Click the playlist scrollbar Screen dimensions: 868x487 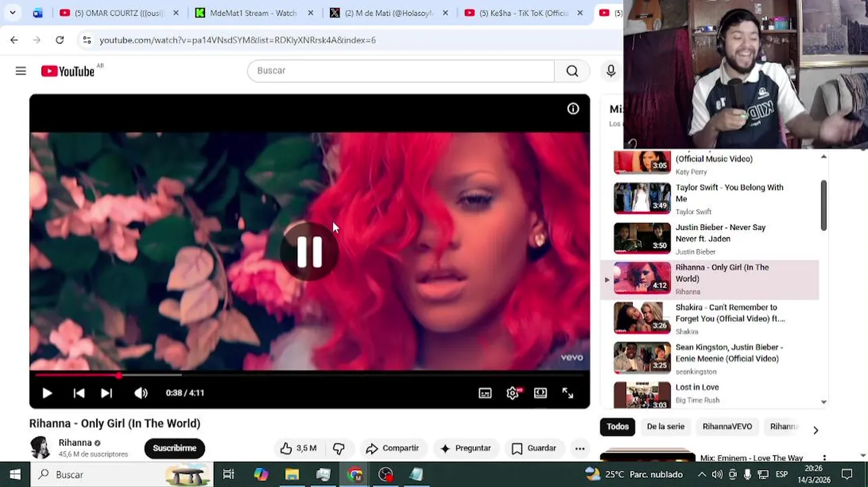point(823,206)
